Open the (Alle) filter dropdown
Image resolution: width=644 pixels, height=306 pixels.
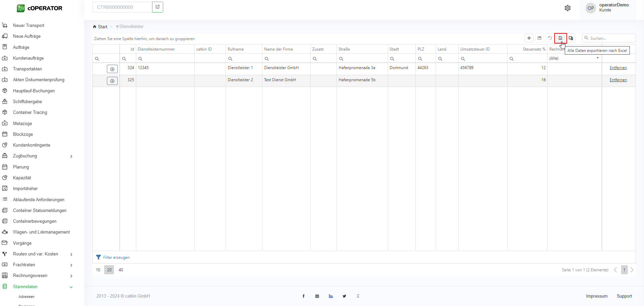[x=574, y=58]
